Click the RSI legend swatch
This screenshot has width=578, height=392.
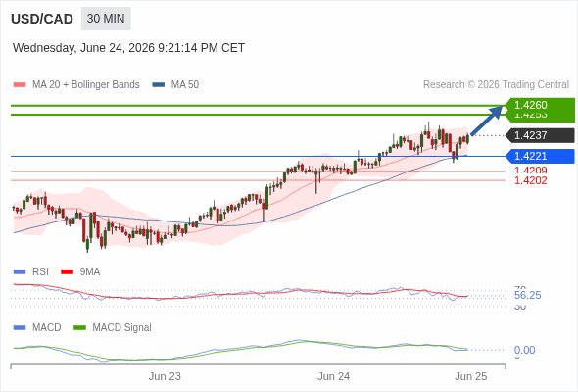(x=20, y=272)
